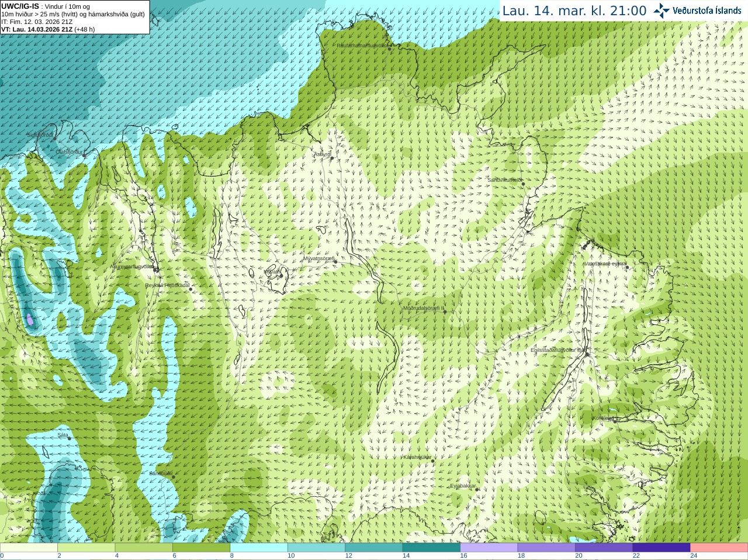748x560 pixels.
Task: Select the Sandbúðir station label
Action: click(x=161, y=473)
